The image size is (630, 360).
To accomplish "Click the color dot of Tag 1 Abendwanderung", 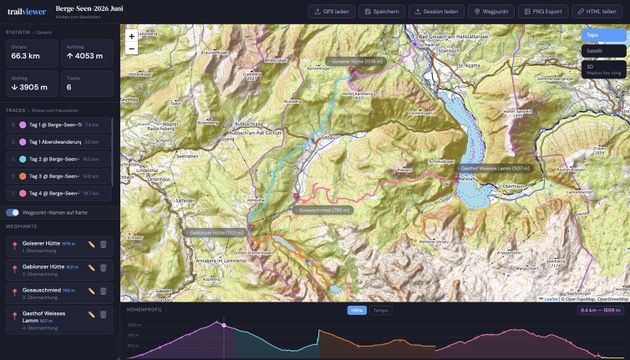I will coord(23,142).
